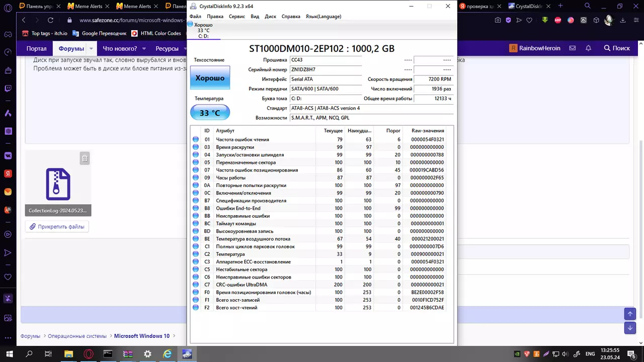Open the Google Переводчик bookmark
The width and height of the screenshot is (644, 362).
(99, 34)
